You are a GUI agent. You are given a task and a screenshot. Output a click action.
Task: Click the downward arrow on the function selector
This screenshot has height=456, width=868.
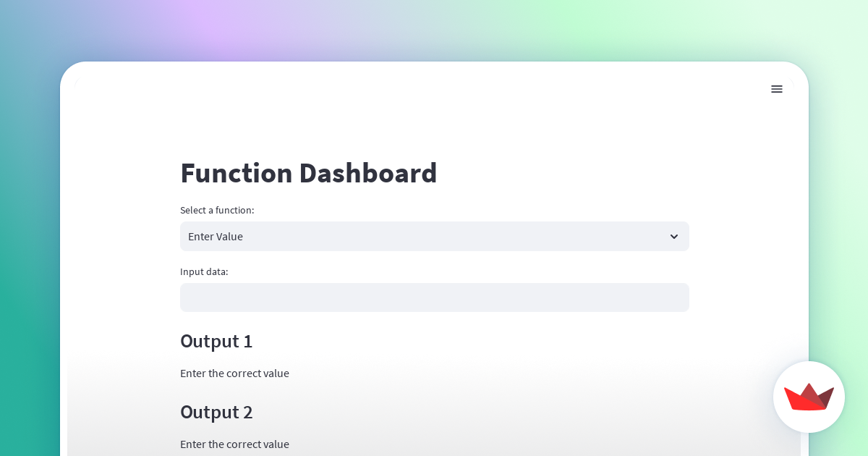[x=673, y=237]
